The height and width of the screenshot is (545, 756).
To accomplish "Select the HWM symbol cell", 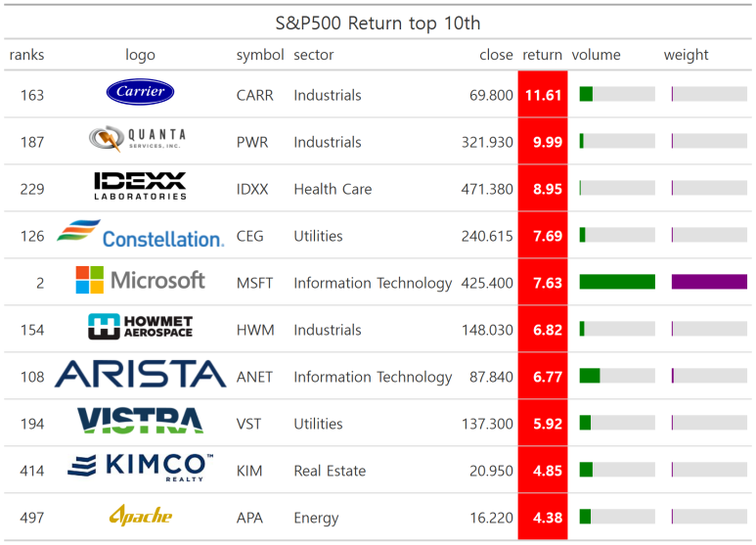I will click(255, 330).
